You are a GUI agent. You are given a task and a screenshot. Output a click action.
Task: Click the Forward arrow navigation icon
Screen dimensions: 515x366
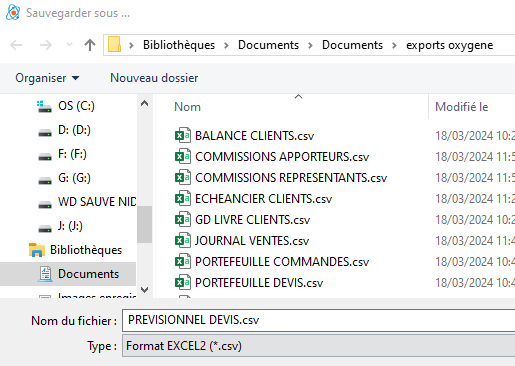(46, 45)
